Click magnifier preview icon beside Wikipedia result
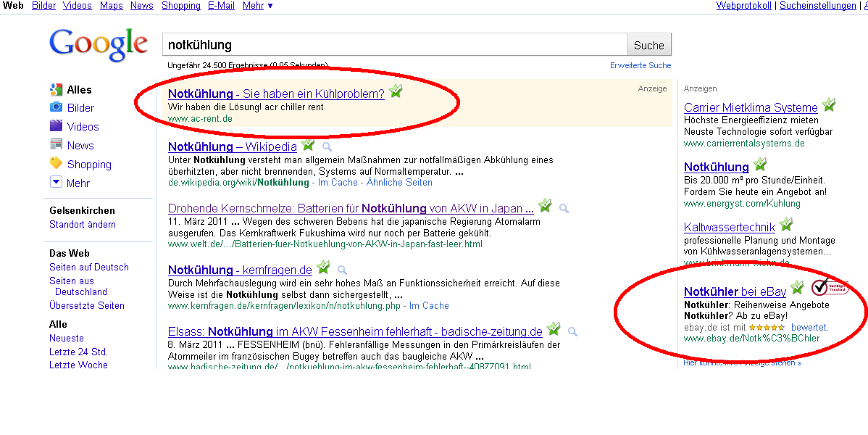868x435 pixels. tap(327, 147)
